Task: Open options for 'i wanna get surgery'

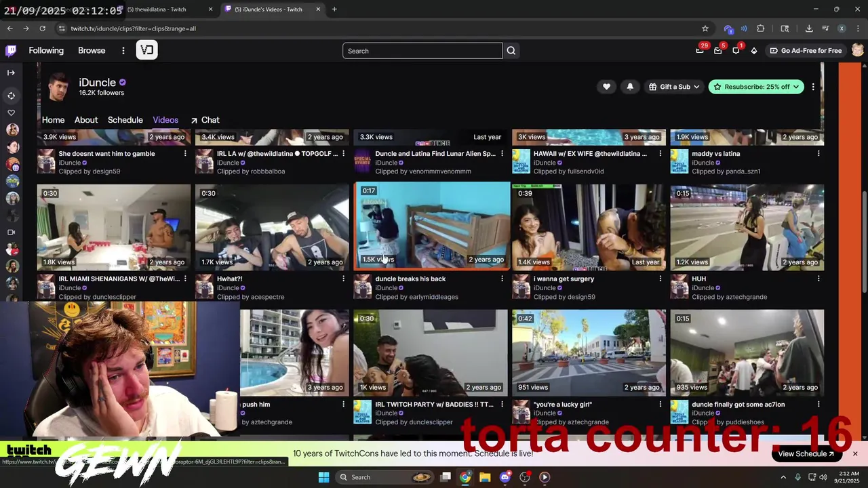Action: [660, 279]
